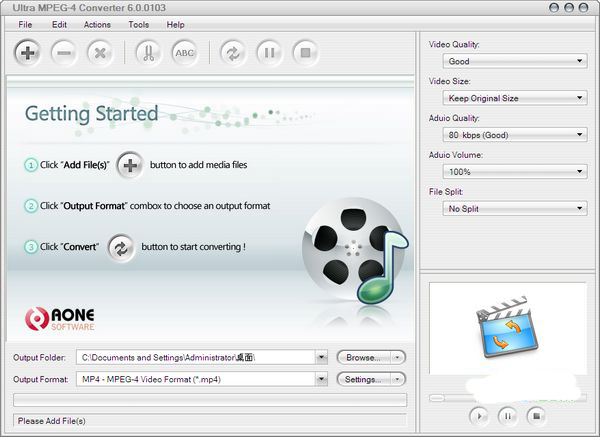The height and width of the screenshot is (437, 600).
Task: Expand the Aduio Quality dropdown
Action: pyautogui.click(x=579, y=134)
